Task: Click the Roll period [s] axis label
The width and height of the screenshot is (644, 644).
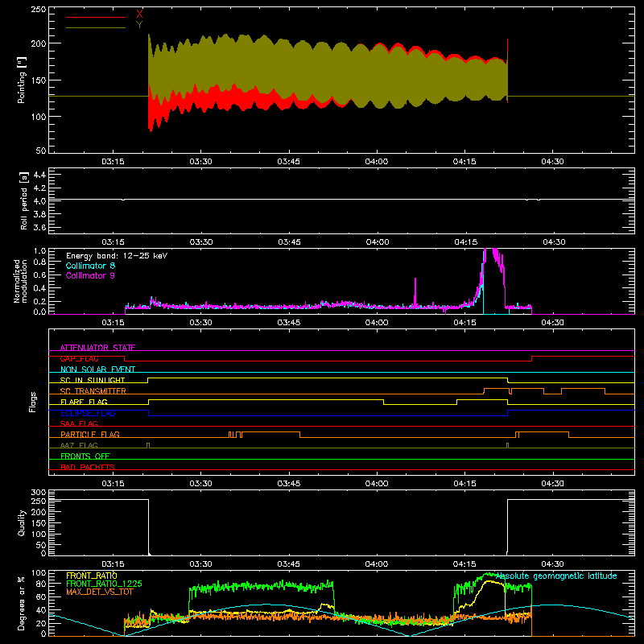Action: tap(24, 200)
